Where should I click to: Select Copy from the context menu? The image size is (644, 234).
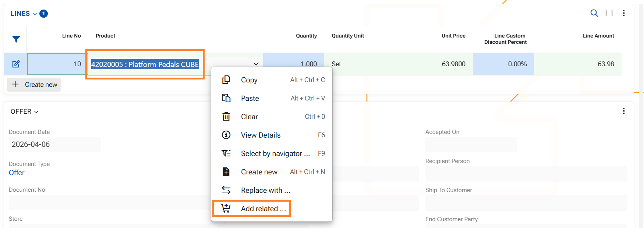[249, 80]
